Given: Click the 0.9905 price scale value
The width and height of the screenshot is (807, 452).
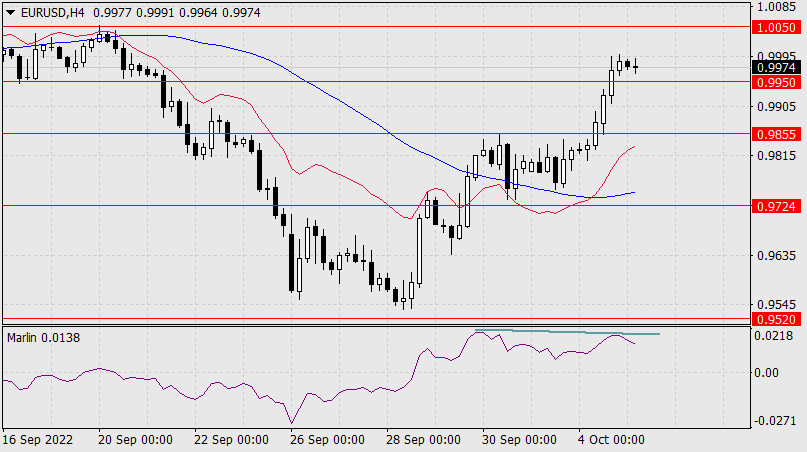Looking at the screenshot, I should coord(776,107).
